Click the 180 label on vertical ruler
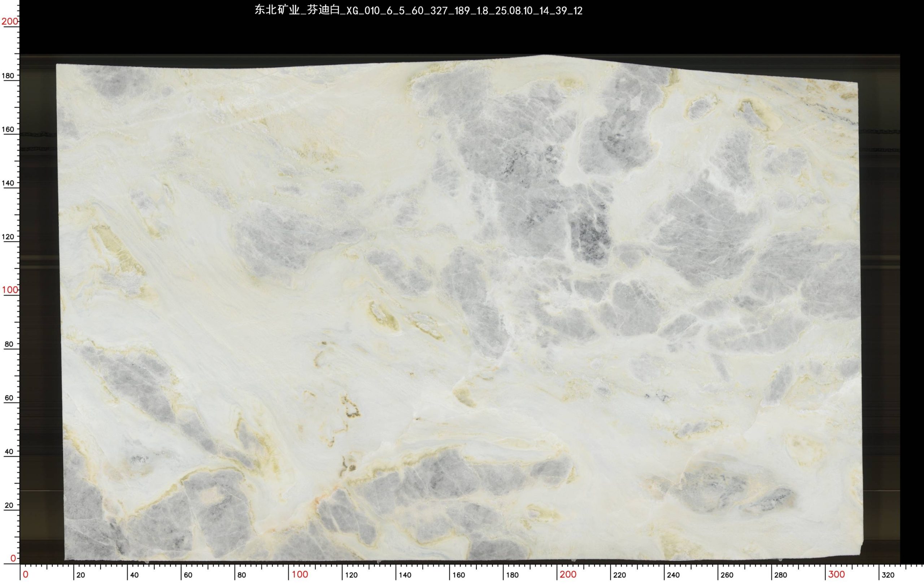Image resolution: width=924 pixels, height=584 pixels. (8, 75)
